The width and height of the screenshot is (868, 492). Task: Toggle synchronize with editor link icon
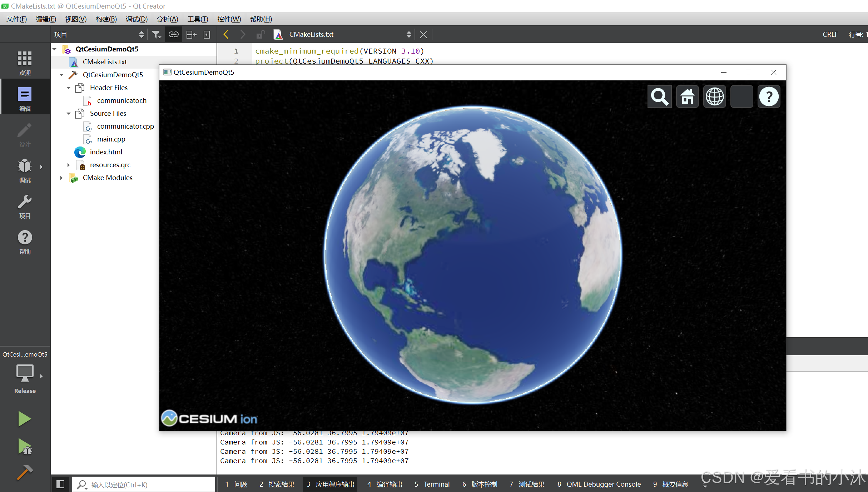coord(174,34)
